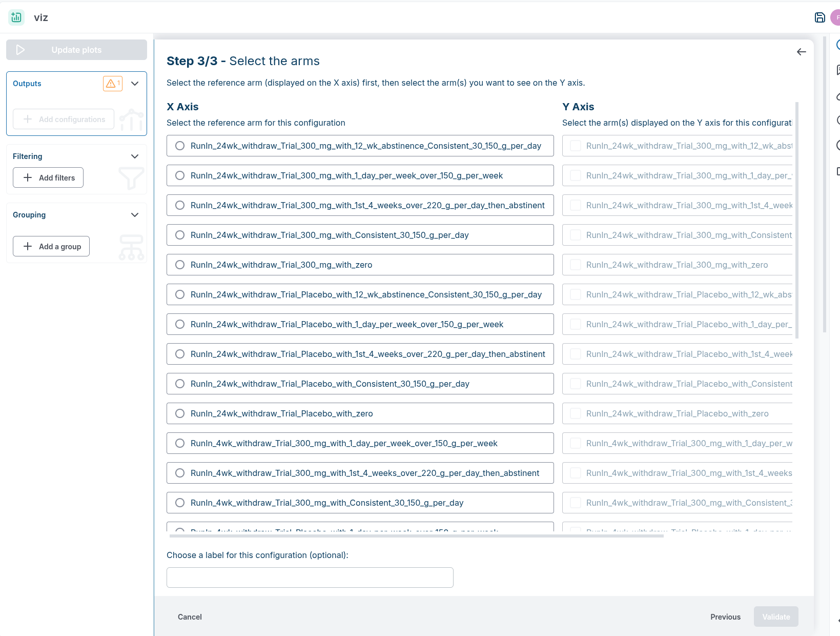Click the plus icon on Add filters
This screenshot has height=636, width=840.
coord(28,177)
